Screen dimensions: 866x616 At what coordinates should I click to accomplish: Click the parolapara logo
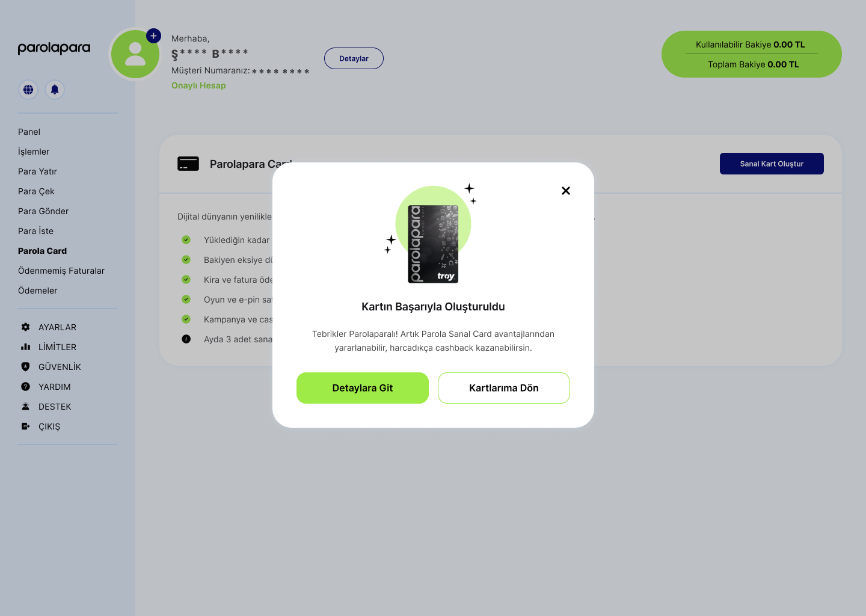[x=54, y=48]
